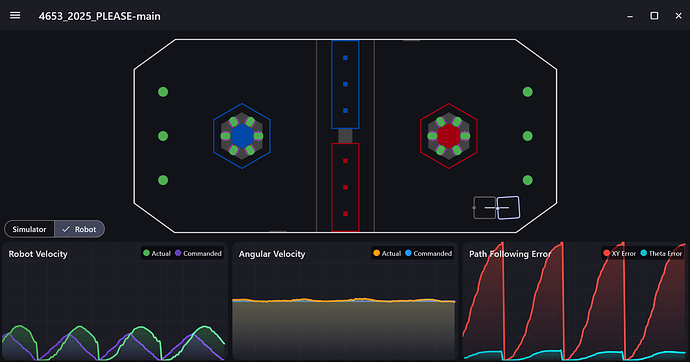Image resolution: width=690 pixels, height=362 pixels.
Task: Select middle-right green field marker
Action: [x=528, y=136]
